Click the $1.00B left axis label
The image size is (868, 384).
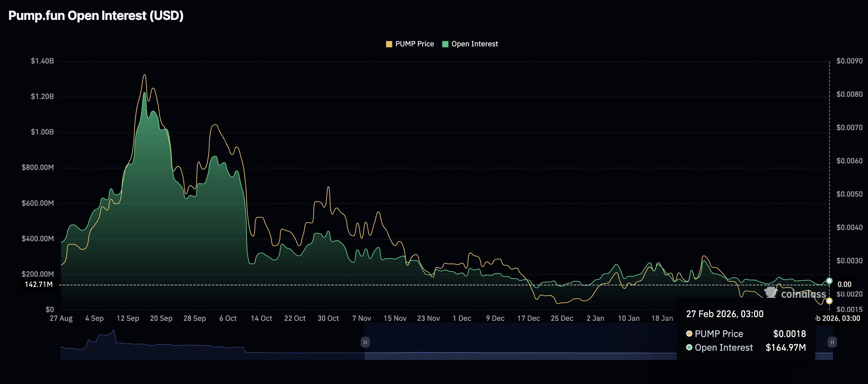tap(42, 132)
